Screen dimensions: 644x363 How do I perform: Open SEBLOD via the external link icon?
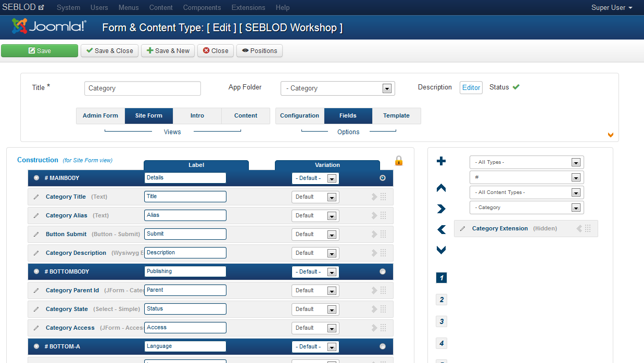[x=43, y=7]
